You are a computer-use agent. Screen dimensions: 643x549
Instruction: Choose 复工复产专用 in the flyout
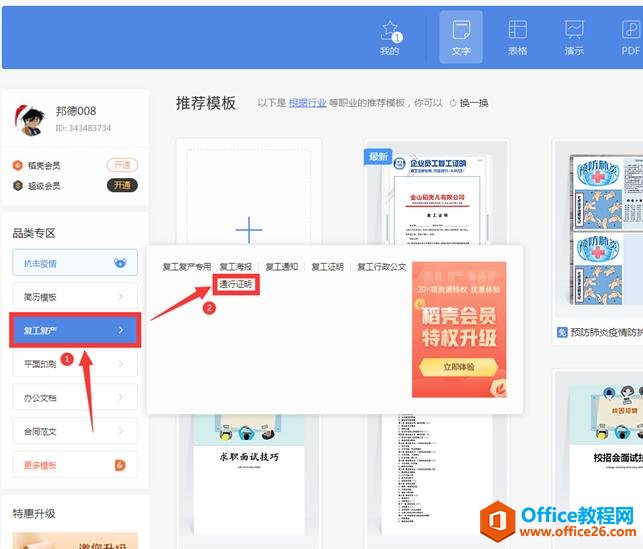pyautogui.click(x=187, y=267)
